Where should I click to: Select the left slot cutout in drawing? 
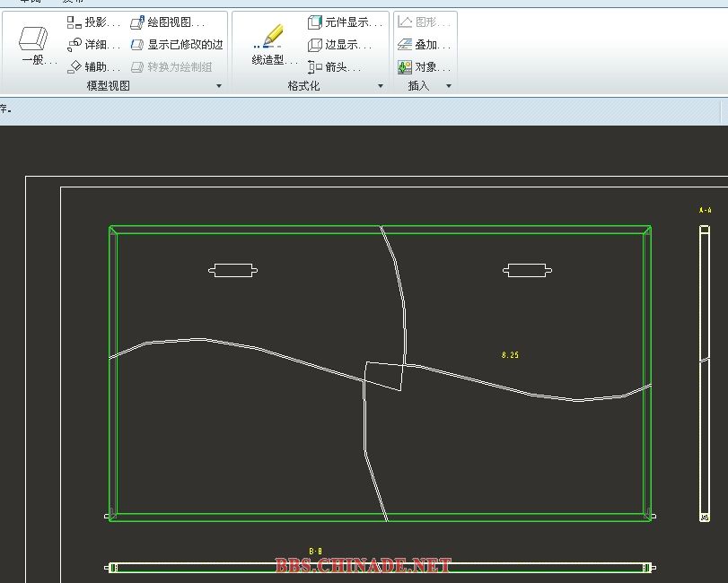click(233, 270)
